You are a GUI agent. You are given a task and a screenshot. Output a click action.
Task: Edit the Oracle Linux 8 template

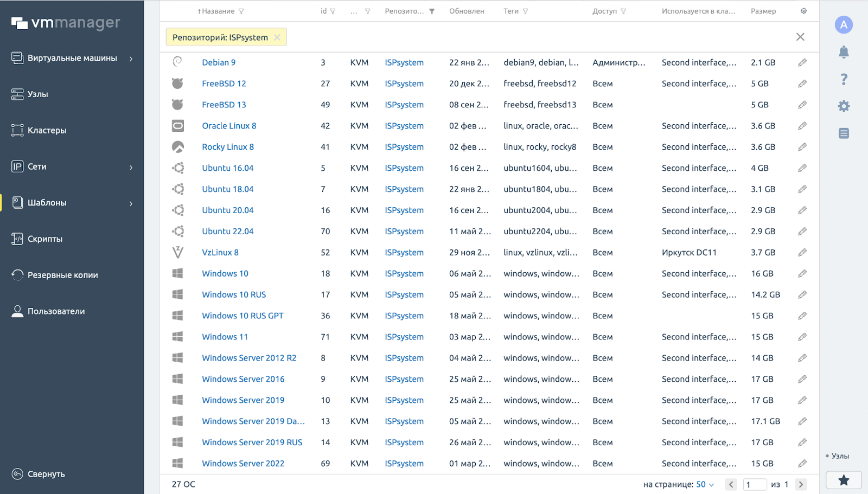[802, 126]
